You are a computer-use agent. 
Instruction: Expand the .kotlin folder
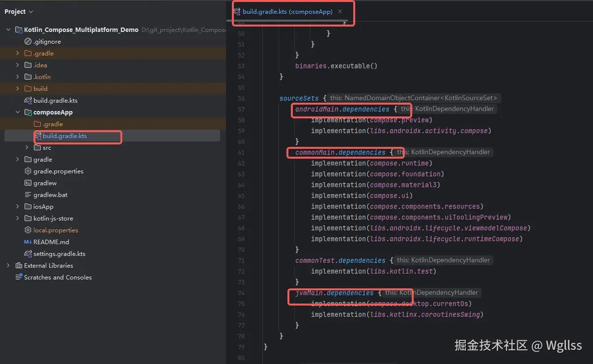[18, 77]
